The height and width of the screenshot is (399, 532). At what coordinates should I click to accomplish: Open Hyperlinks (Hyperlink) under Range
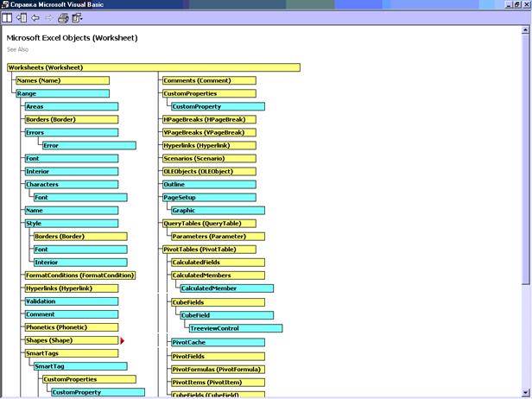pos(72,288)
